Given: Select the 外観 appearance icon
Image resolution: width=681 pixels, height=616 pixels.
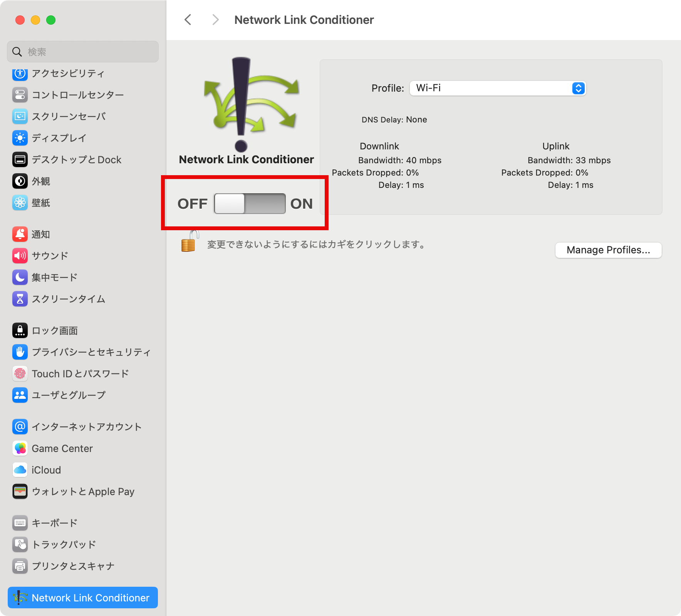Looking at the screenshot, I should tap(20, 181).
